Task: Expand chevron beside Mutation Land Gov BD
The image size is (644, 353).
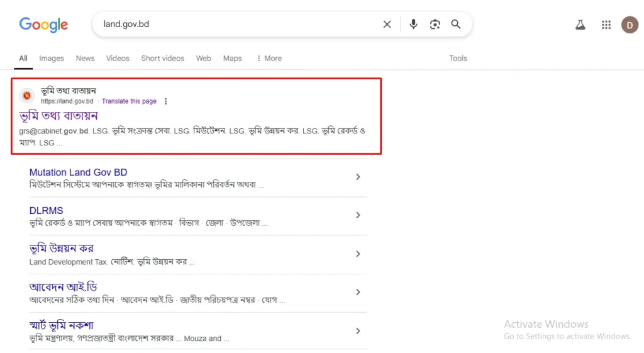Action: (358, 177)
